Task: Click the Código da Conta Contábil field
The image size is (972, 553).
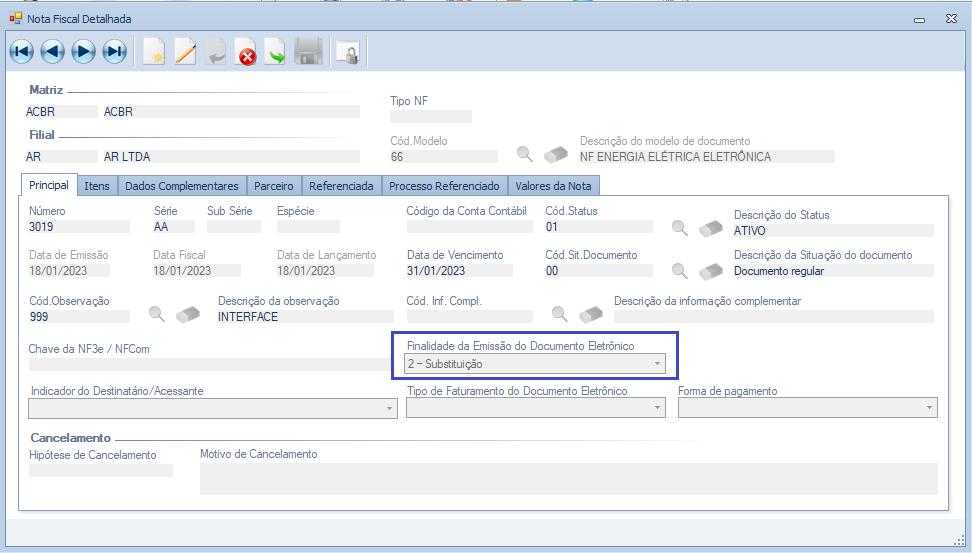Action: coord(469,227)
